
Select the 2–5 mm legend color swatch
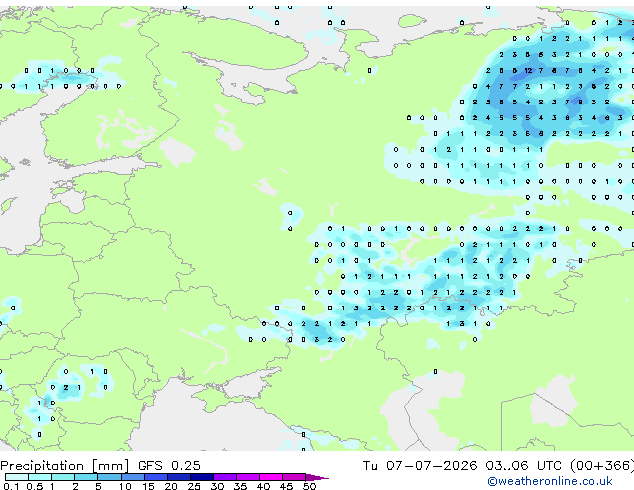[86, 477]
